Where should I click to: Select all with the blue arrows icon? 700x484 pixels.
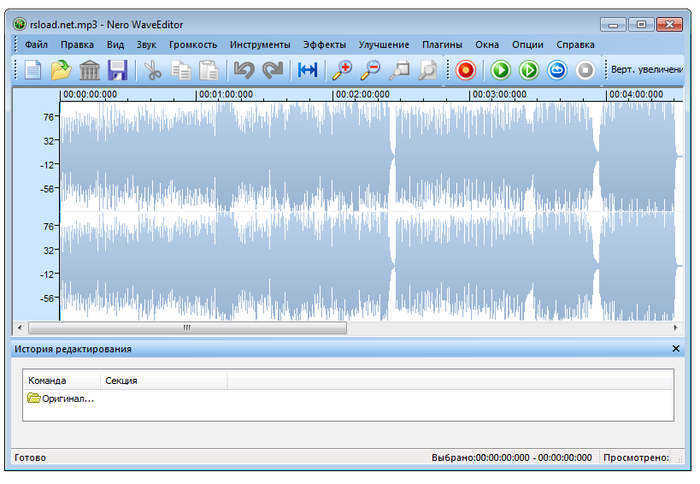308,70
